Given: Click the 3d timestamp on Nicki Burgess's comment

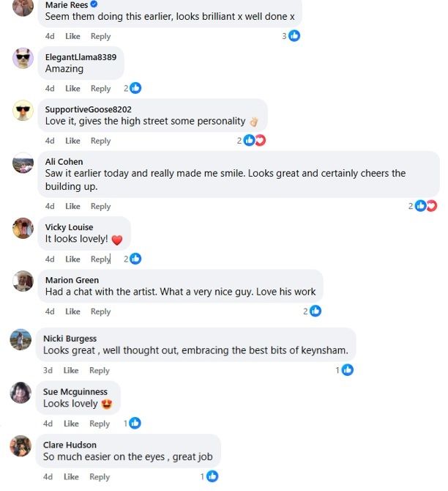Looking at the screenshot, I should click(x=48, y=370).
